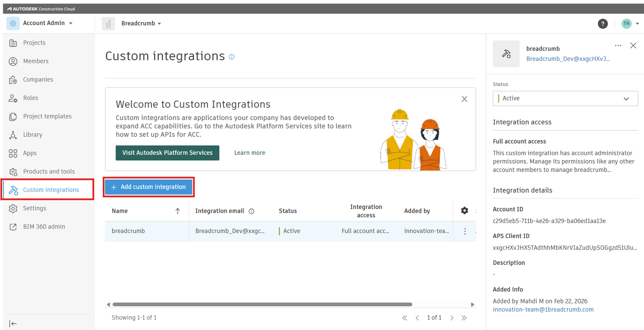Open Project templates section
The height and width of the screenshot is (330, 644).
coord(47,116)
